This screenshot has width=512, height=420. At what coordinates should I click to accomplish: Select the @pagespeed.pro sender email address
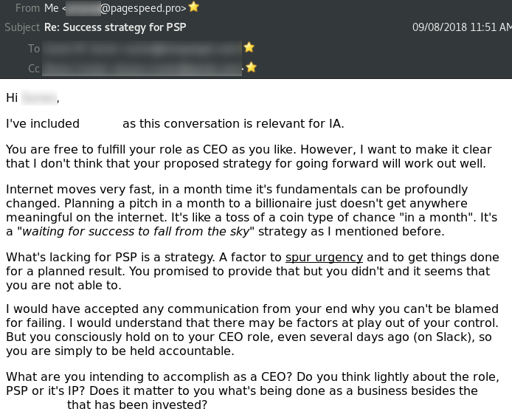click(125, 8)
